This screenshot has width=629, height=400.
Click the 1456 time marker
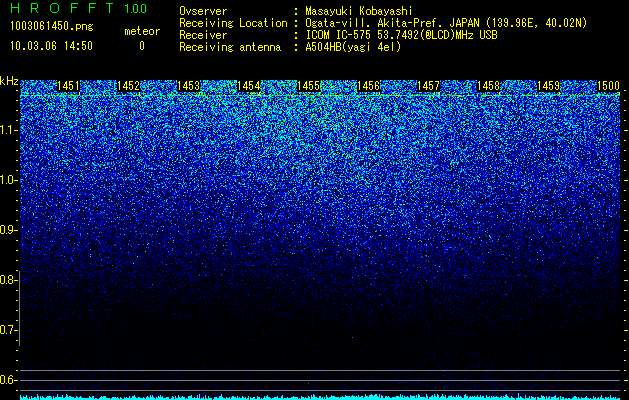[368, 86]
